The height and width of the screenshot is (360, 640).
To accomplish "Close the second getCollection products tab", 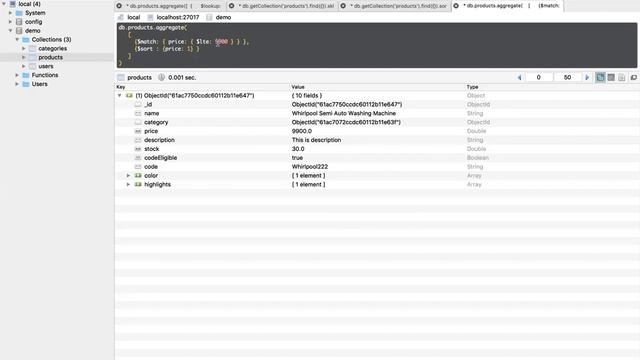I will tap(231, 6).
